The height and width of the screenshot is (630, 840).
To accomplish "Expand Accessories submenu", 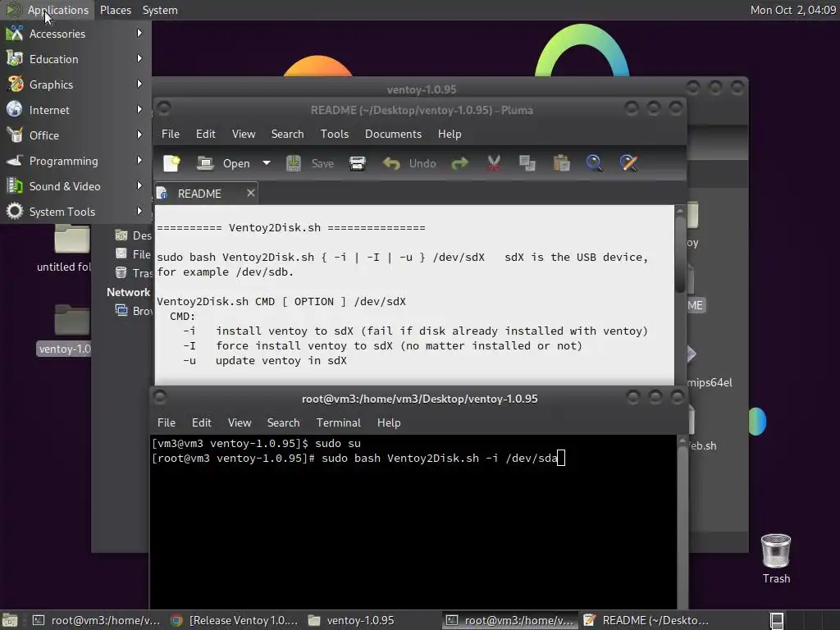I will [75, 34].
